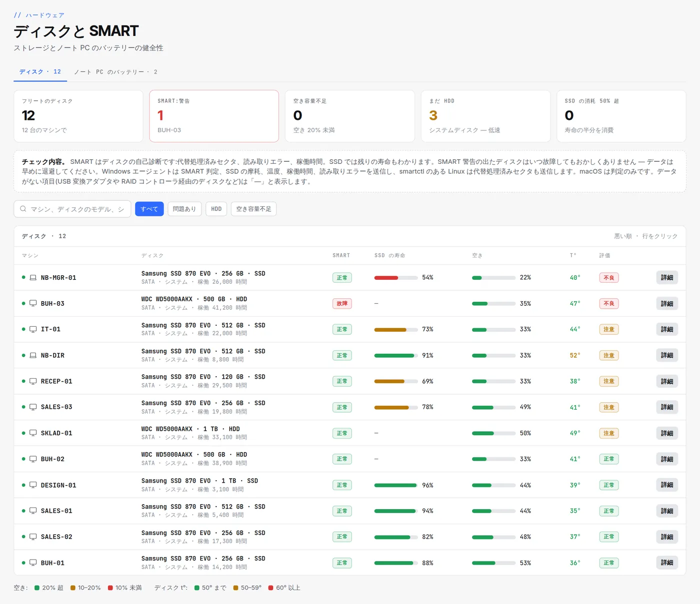Click the monitor icon beside SKLAD-01
The width and height of the screenshot is (700, 604).
click(33, 433)
